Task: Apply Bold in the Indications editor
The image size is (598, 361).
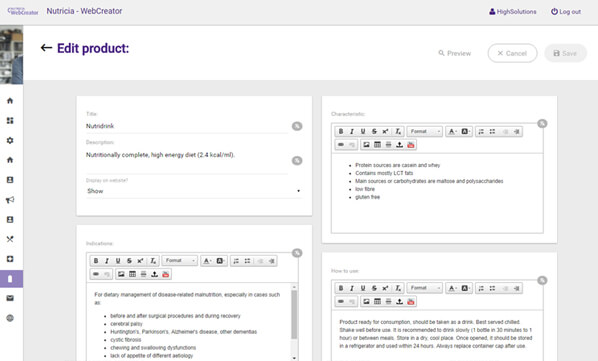Action: (96, 261)
